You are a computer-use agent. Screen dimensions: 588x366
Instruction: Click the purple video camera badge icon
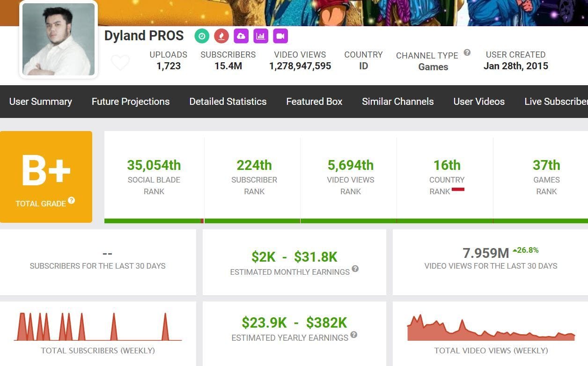(x=280, y=36)
